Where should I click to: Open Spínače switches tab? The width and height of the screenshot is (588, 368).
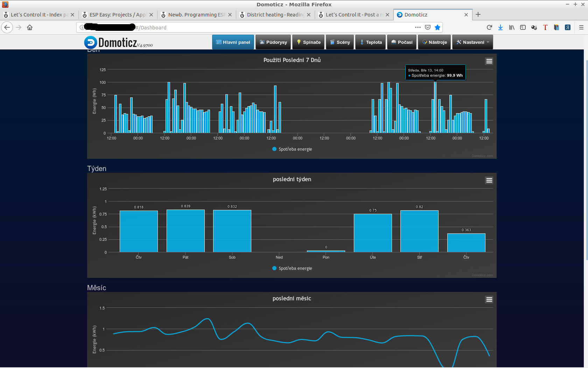point(308,42)
